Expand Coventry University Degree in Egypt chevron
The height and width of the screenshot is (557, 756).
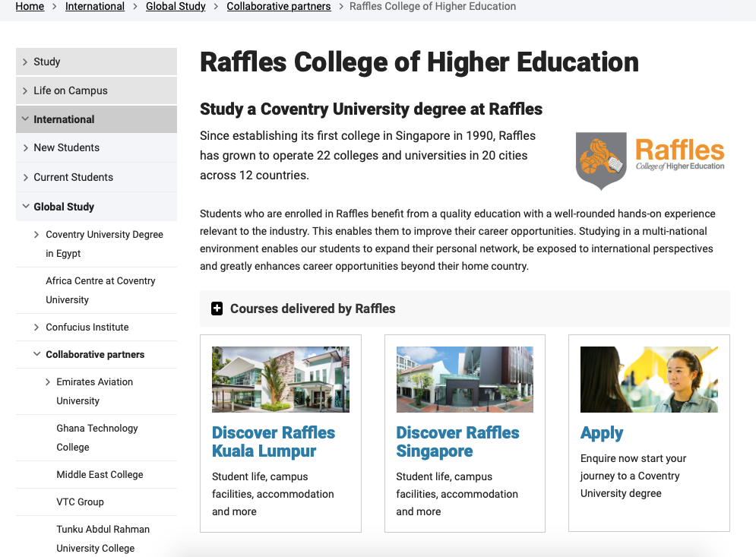[36, 234]
